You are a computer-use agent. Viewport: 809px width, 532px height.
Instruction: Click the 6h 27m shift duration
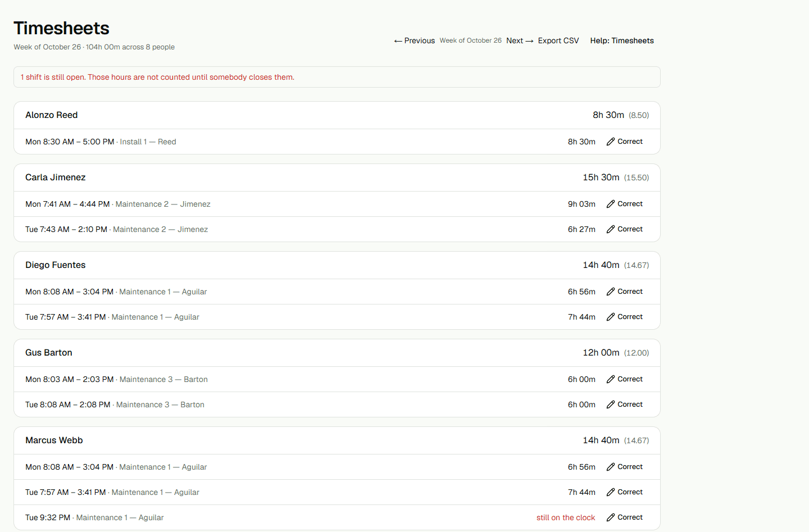pyautogui.click(x=581, y=229)
